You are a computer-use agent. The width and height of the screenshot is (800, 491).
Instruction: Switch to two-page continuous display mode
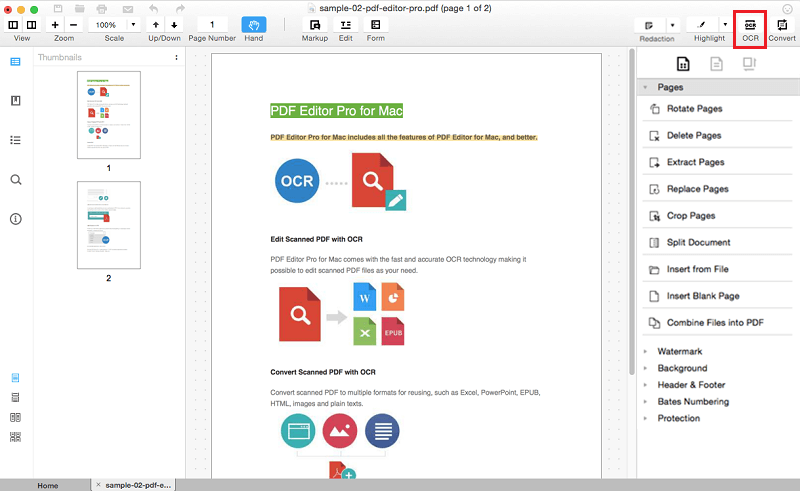(15, 437)
